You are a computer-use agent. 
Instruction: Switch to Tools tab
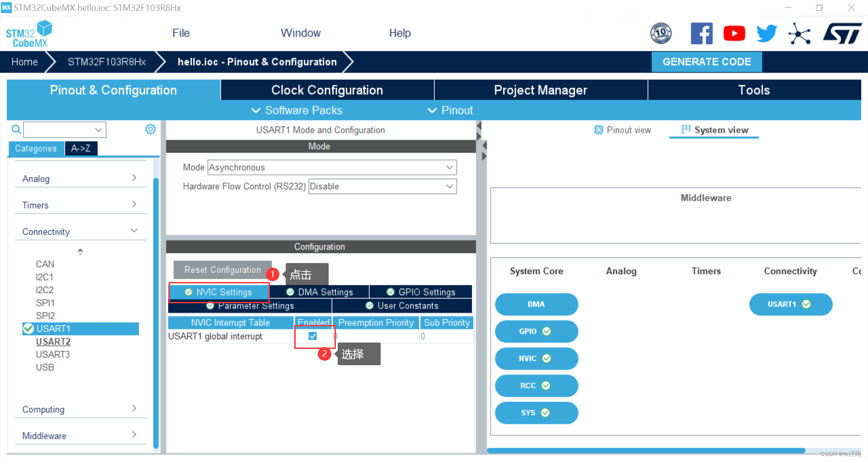tap(754, 90)
